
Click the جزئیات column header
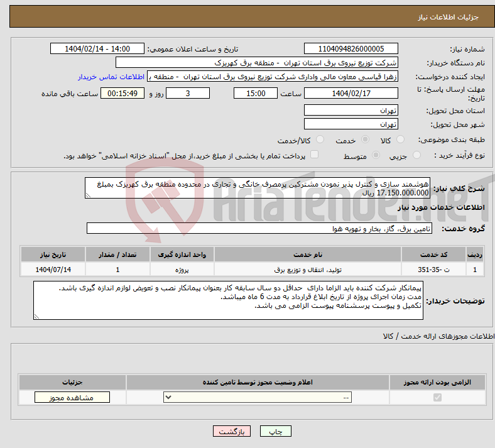click(72, 382)
